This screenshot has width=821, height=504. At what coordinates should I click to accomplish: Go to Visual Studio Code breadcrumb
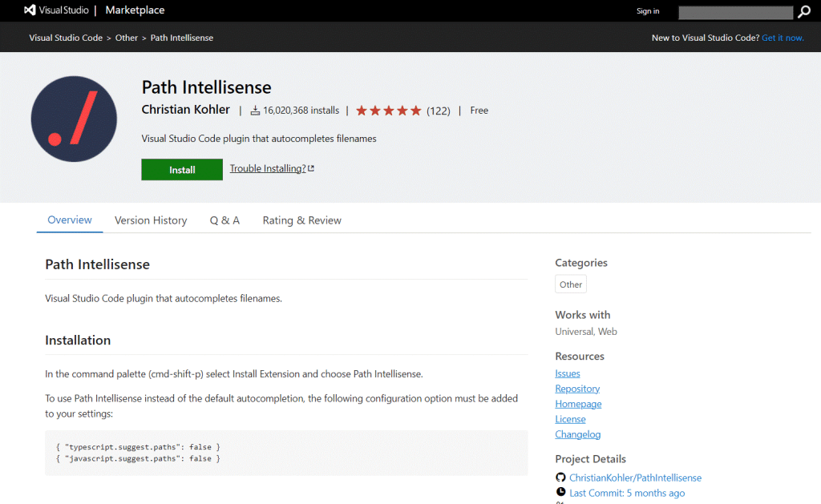[66, 38]
